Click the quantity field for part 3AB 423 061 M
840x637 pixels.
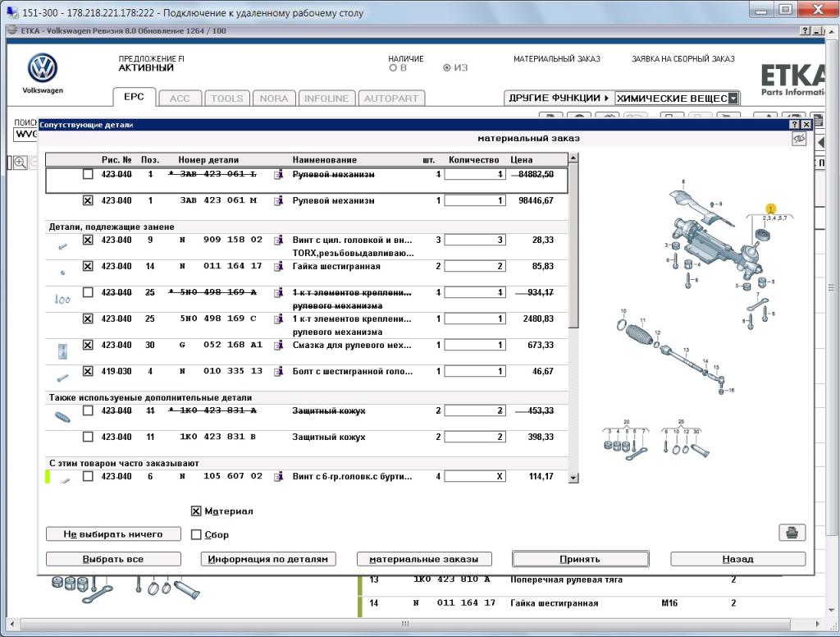tap(475, 200)
